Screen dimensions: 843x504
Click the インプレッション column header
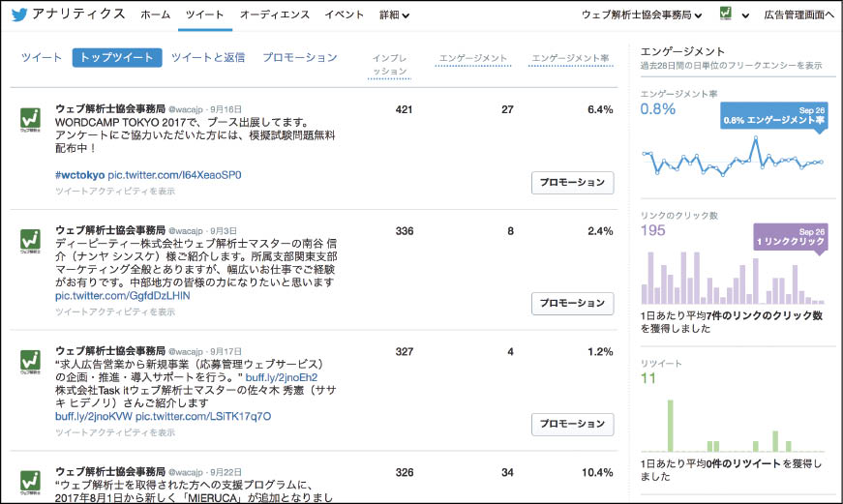(x=390, y=65)
